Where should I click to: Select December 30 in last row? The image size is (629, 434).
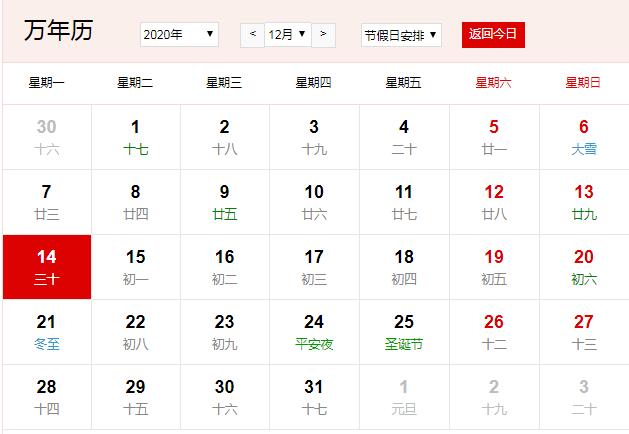[x=225, y=397]
